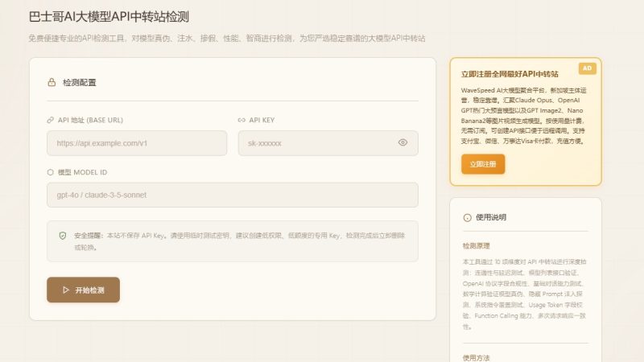Click the WaveSpeed AI ad description paragraph
Viewport: 644px width, 362px height.
(524, 115)
